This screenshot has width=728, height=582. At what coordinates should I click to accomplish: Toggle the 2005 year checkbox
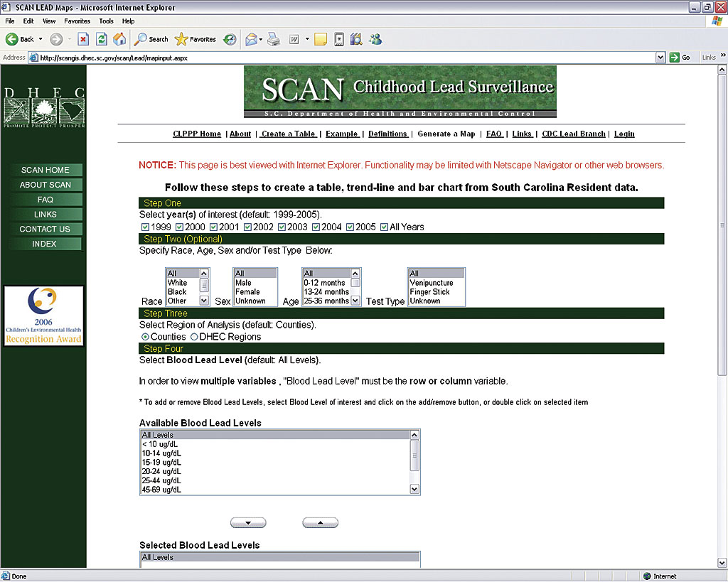point(350,227)
